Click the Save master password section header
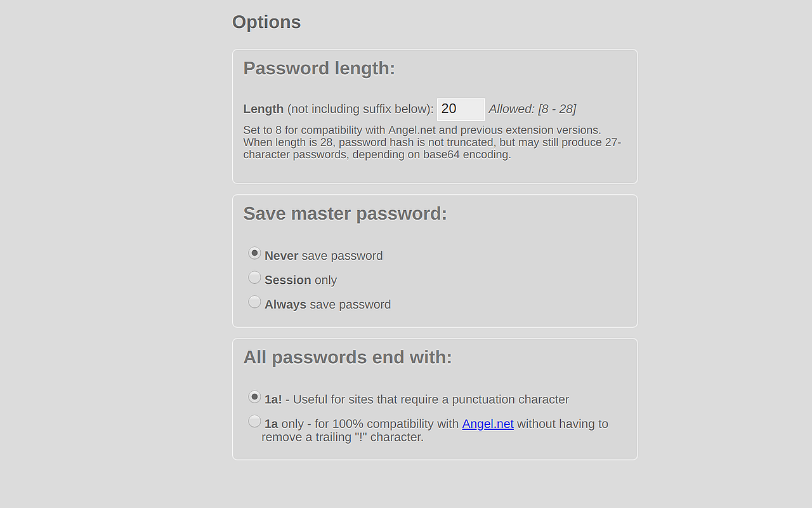This screenshot has width=812, height=508. [345, 213]
